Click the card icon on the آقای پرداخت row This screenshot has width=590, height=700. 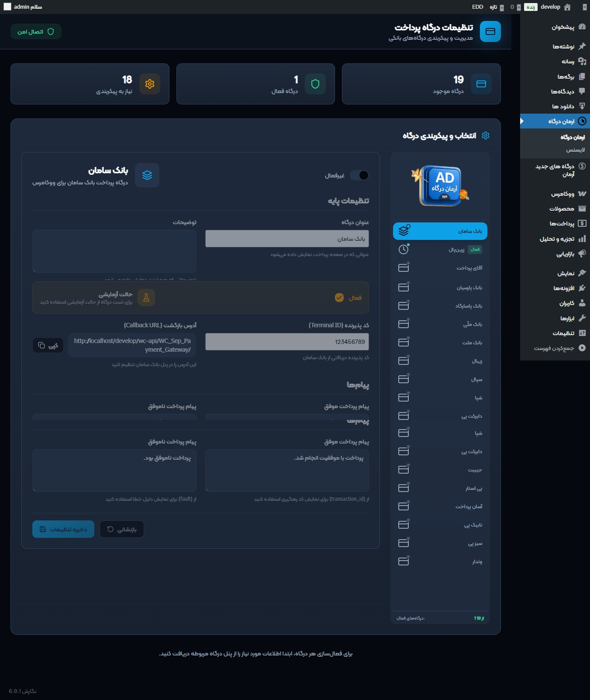click(404, 268)
